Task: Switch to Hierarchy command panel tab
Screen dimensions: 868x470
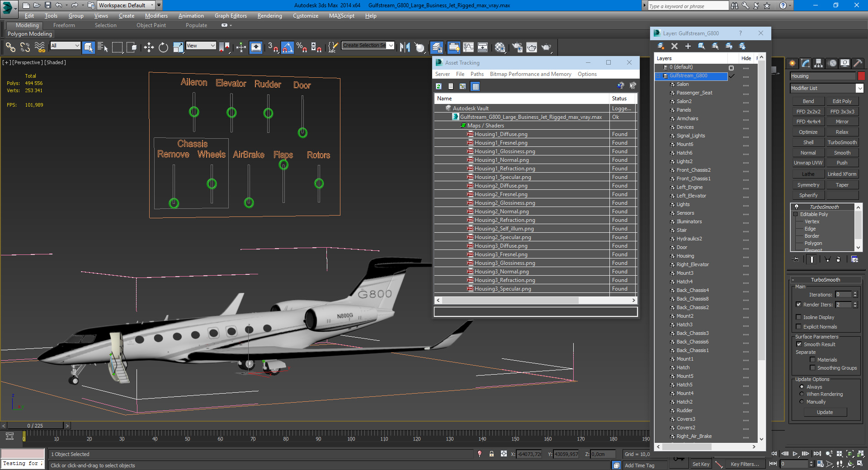Action: 819,63
